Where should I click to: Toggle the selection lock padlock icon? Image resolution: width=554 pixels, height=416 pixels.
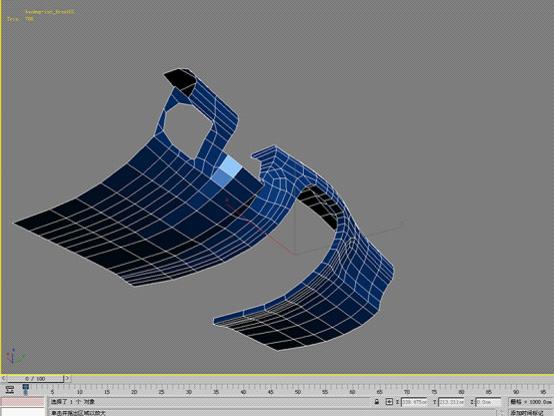coord(377,402)
